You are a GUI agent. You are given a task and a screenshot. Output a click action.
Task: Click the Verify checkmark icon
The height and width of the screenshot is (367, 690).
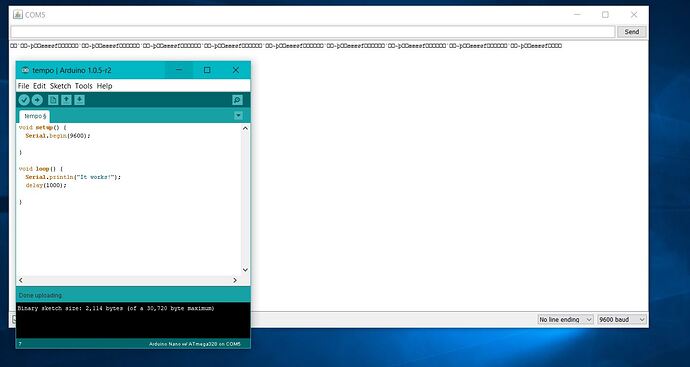(24, 100)
